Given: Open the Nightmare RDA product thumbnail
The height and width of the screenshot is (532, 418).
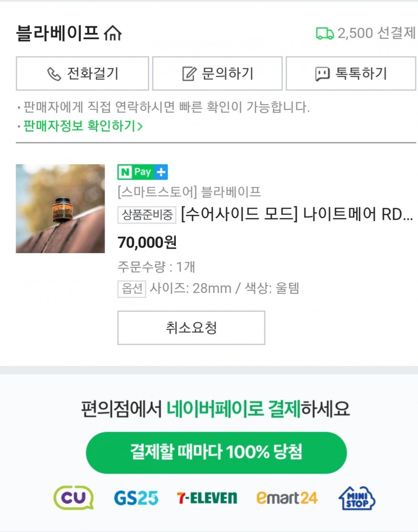Looking at the screenshot, I should click(60, 209).
